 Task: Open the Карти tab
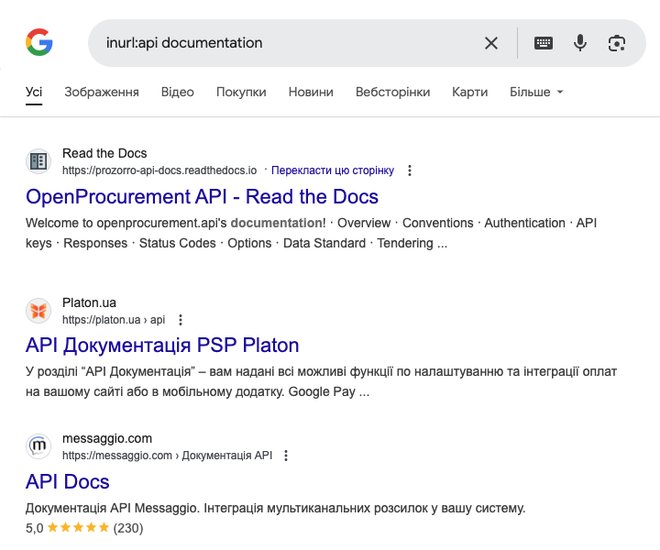(470, 92)
